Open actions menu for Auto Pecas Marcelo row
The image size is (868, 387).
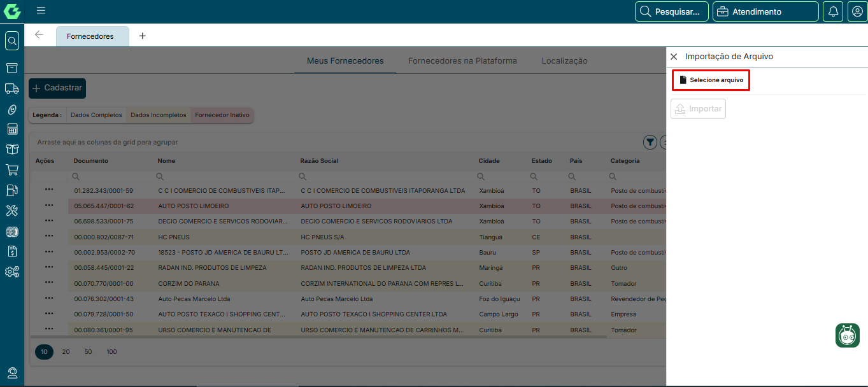[49, 298]
